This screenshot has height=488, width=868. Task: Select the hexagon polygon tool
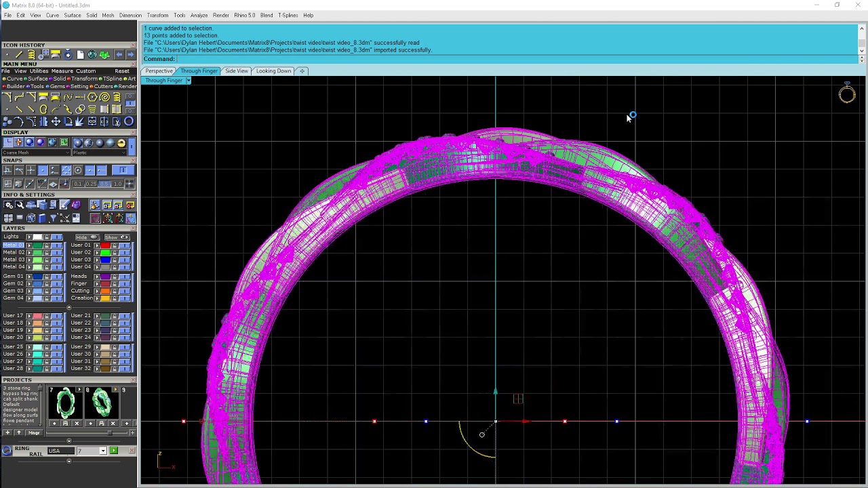click(93, 96)
